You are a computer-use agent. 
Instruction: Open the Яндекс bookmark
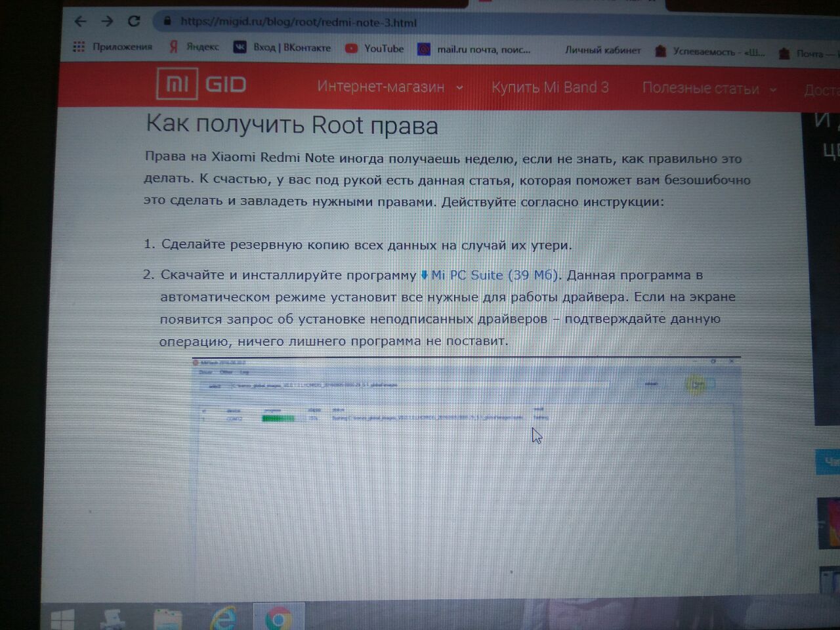tap(194, 47)
